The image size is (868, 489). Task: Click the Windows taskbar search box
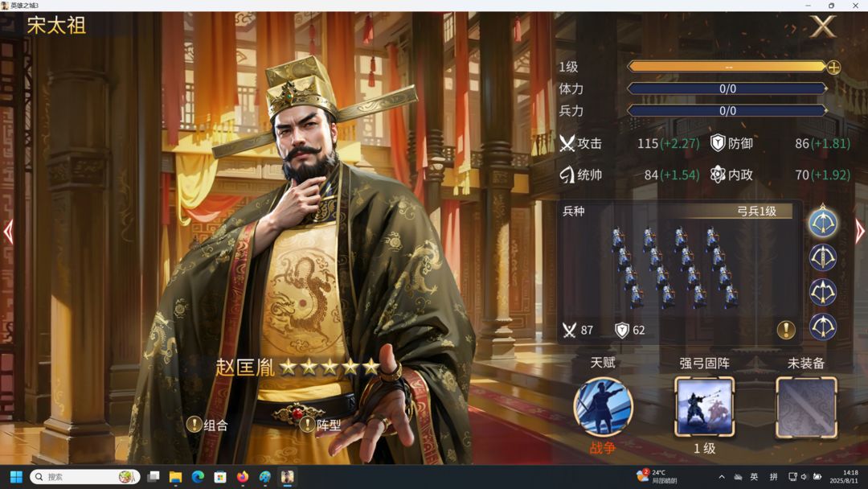[84, 477]
